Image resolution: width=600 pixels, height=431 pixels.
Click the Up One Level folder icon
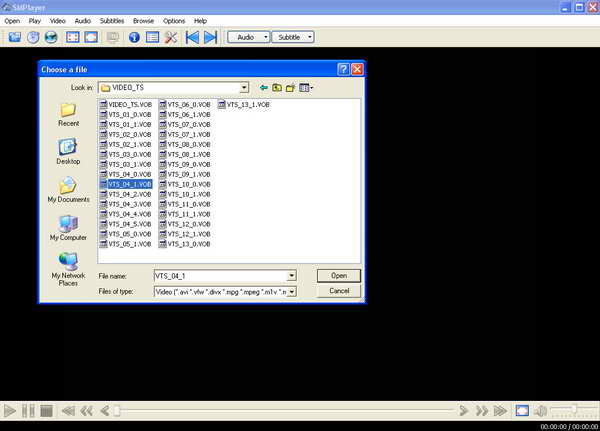pos(277,88)
